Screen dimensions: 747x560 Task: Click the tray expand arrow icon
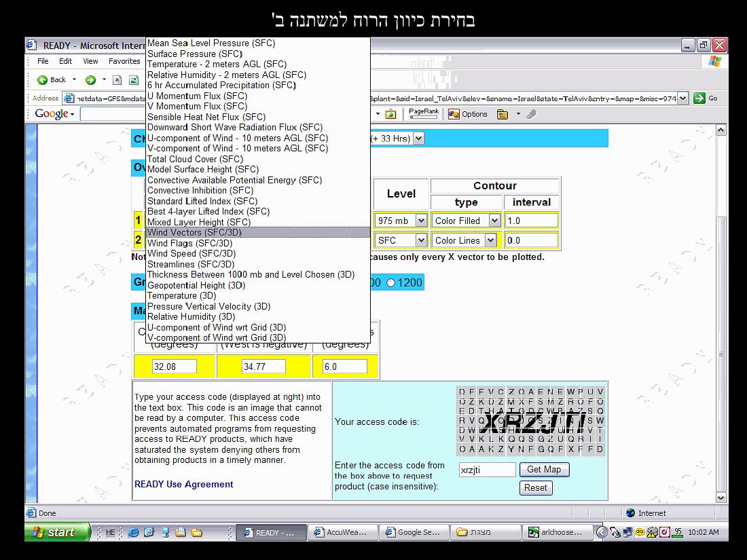[x=602, y=532]
